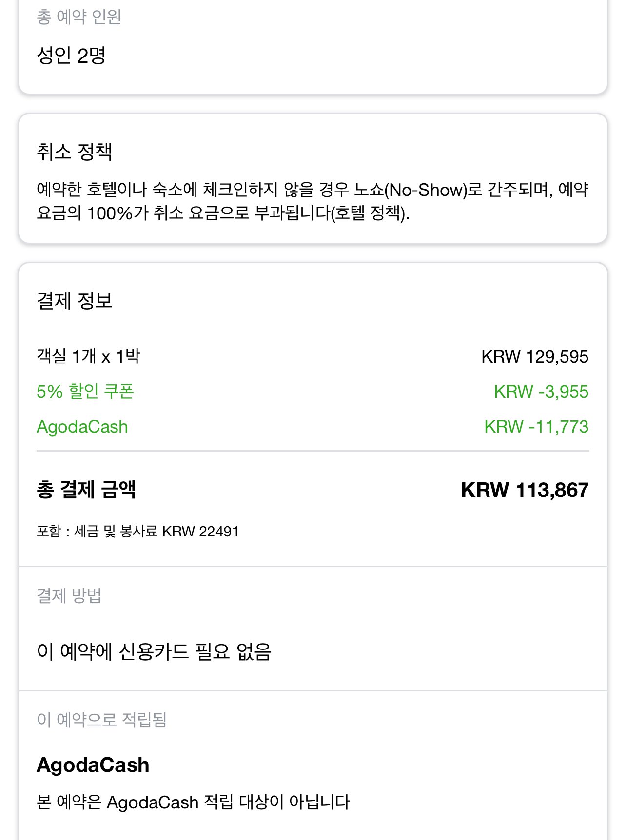Tap the 총 예약 인원 label
The width and height of the screenshot is (626, 840).
coord(79,17)
